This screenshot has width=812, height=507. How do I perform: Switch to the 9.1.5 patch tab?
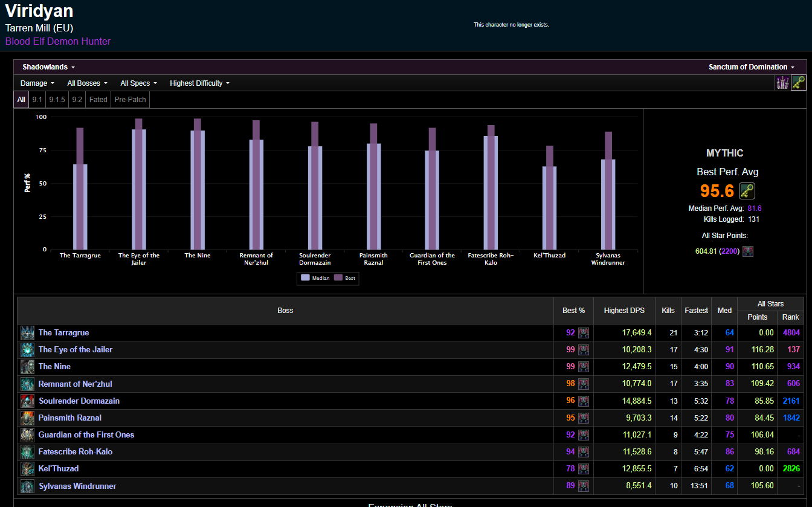pyautogui.click(x=57, y=100)
